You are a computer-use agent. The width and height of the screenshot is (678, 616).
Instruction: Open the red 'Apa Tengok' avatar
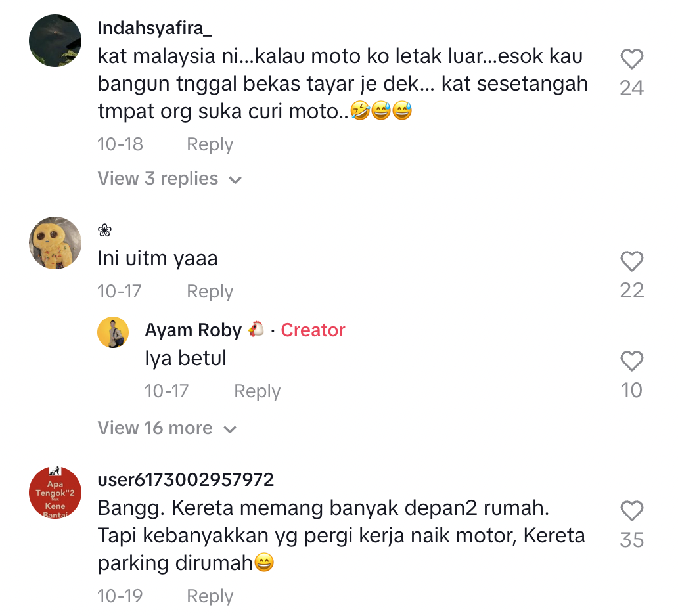55,493
